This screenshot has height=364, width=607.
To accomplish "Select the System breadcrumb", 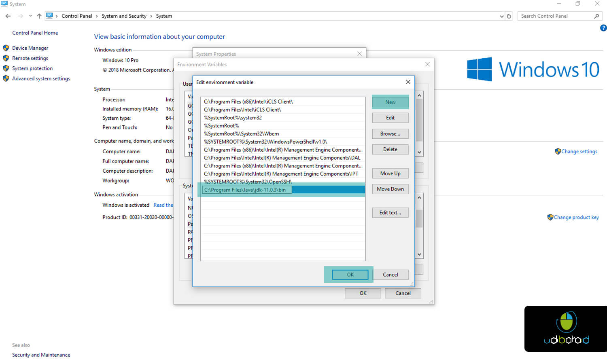I will pos(164,16).
